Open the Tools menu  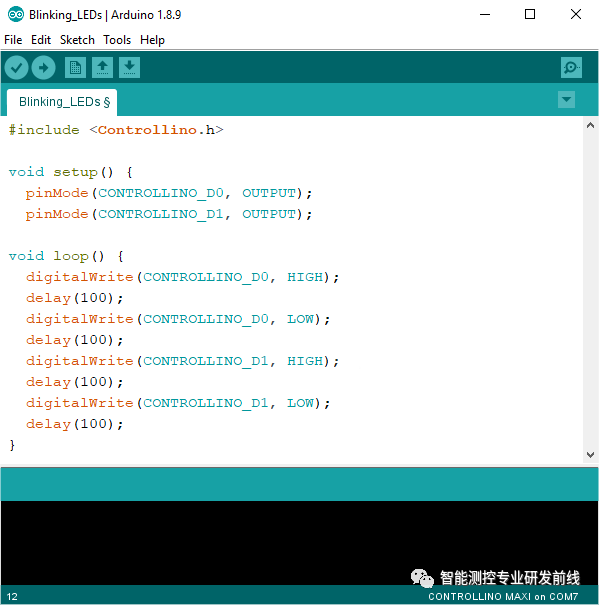click(117, 40)
